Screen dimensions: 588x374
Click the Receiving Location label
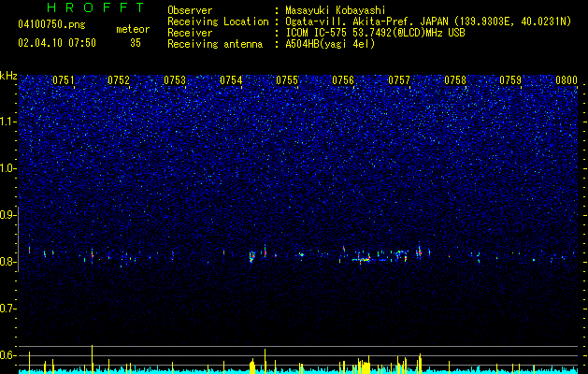pos(218,22)
